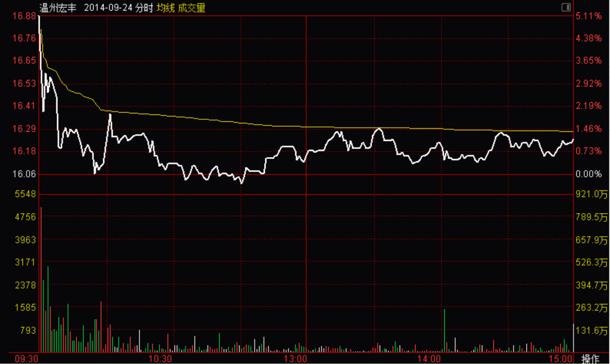The image size is (610, 364).
Task: Click the 13:00 time axis marker
Action: coord(295,358)
